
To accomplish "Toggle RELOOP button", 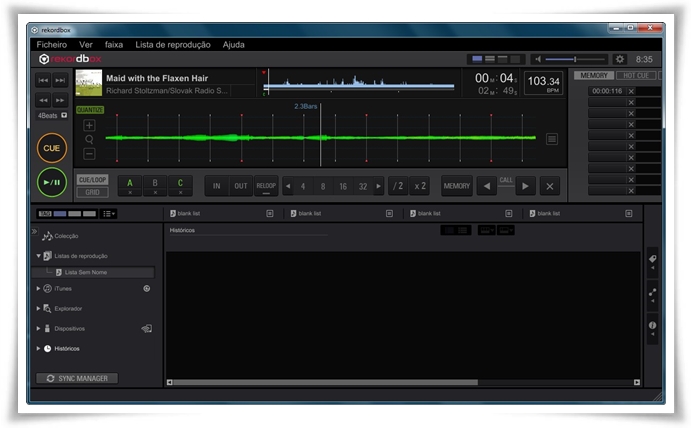I will 266,186.
